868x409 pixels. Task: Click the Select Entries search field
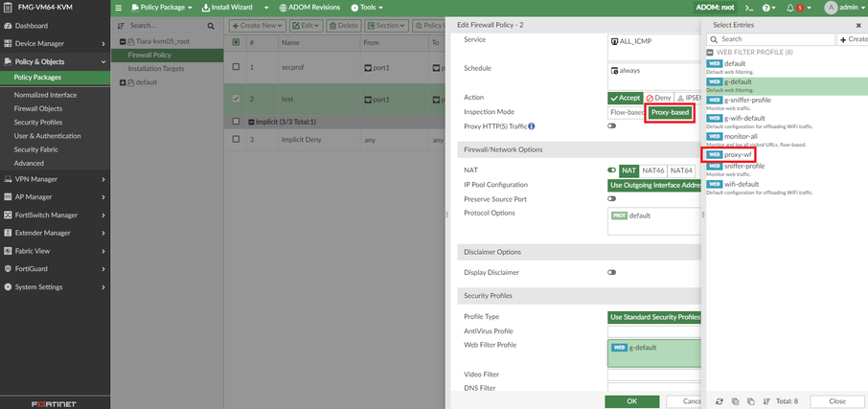coord(770,39)
